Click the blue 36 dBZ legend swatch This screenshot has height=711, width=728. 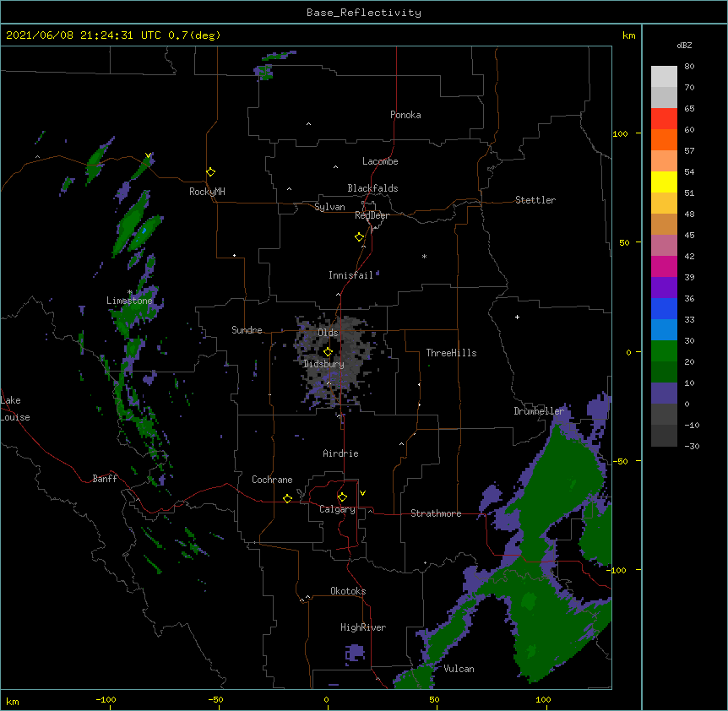coord(664,308)
